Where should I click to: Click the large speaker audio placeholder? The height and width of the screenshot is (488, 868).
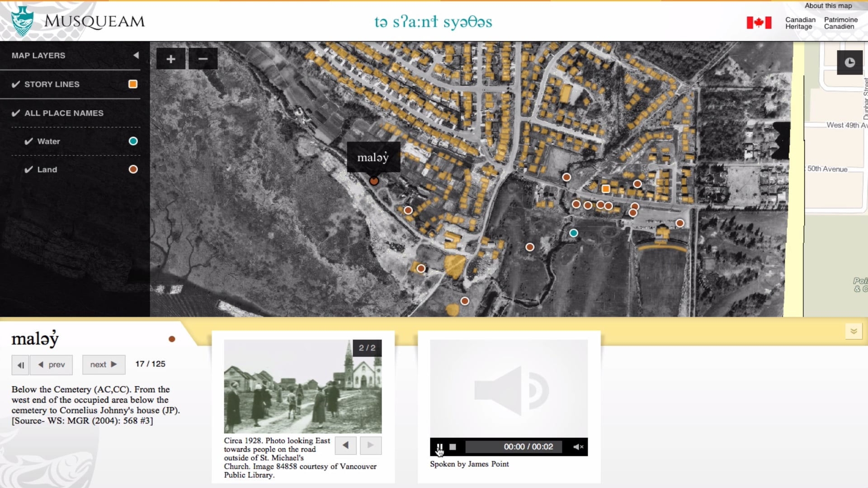point(509,389)
